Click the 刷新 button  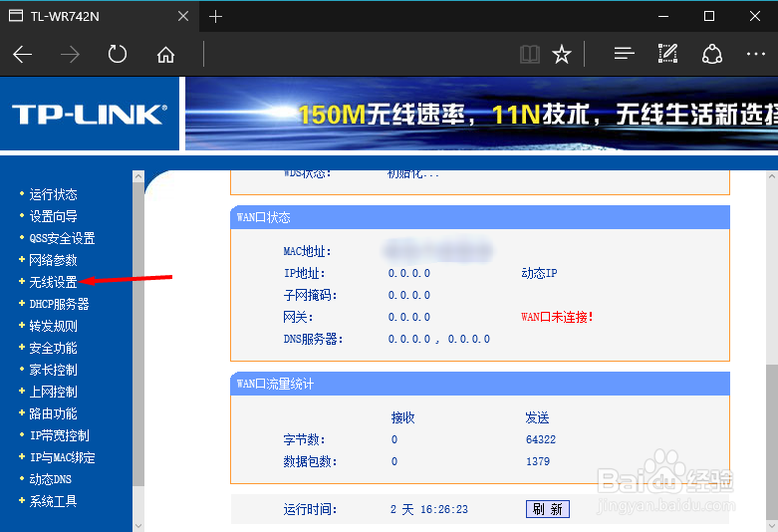[x=547, y=509]
